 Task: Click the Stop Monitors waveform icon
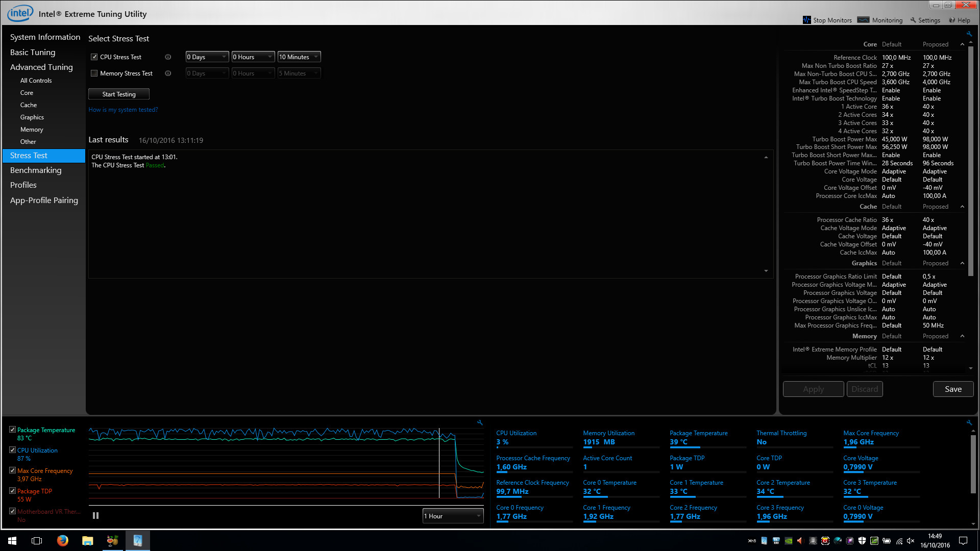click(806, 20)
